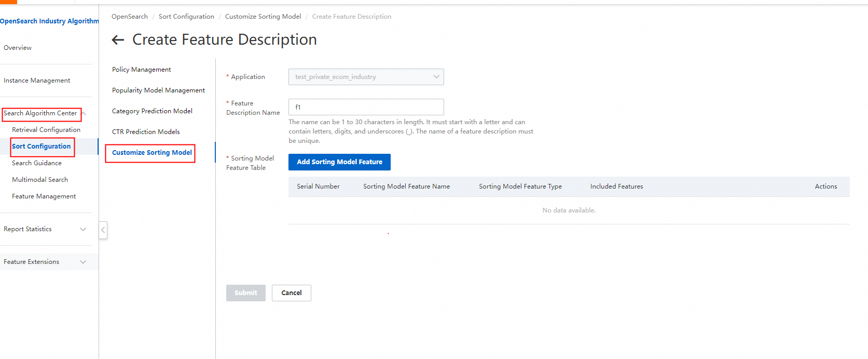Open Overview in the sidebar
Image resolution: width=868 pixels, height=359 pixels.
point(18,48)
